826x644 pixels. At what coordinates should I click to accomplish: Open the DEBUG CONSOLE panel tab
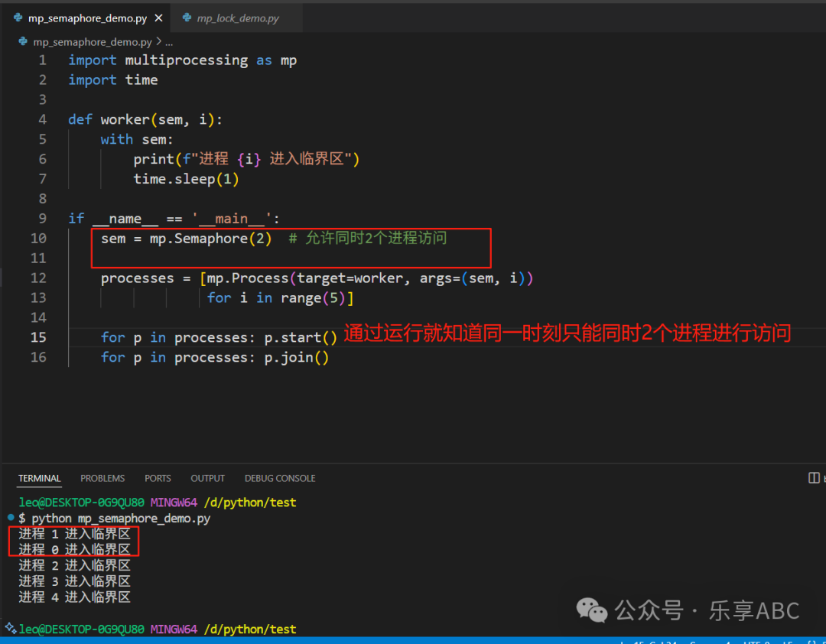pos(280,478)
